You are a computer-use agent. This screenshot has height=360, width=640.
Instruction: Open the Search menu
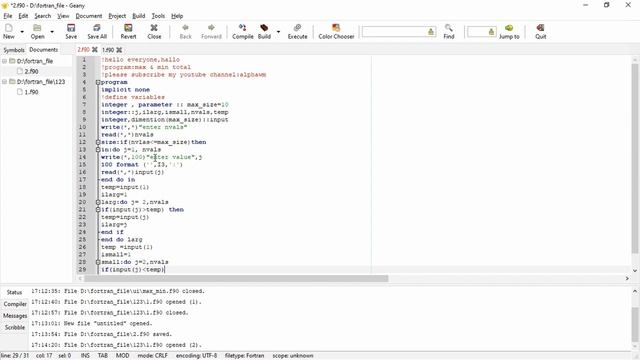point(42,16)
